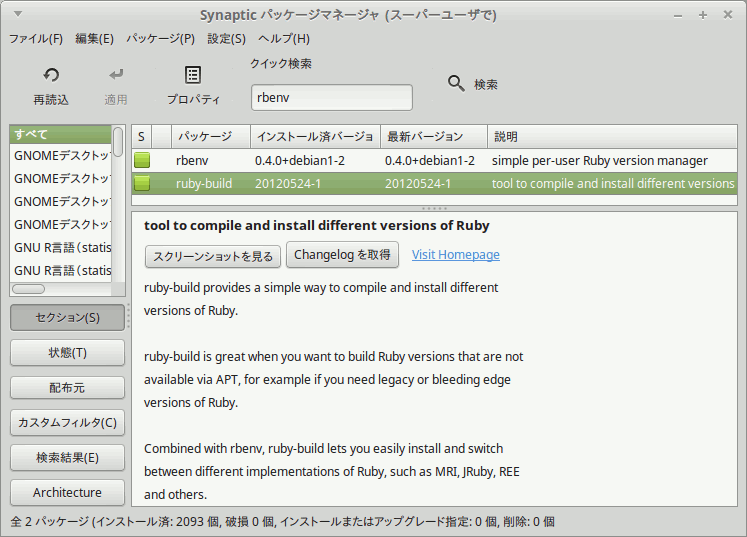Screen dimensions: 747x537
Task: Select the ruby-build package name cell
Action: (204, 183)
